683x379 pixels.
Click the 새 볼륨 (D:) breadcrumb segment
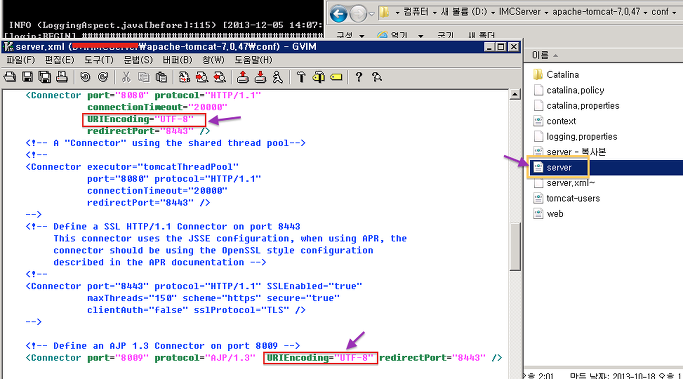coord(464,12)
